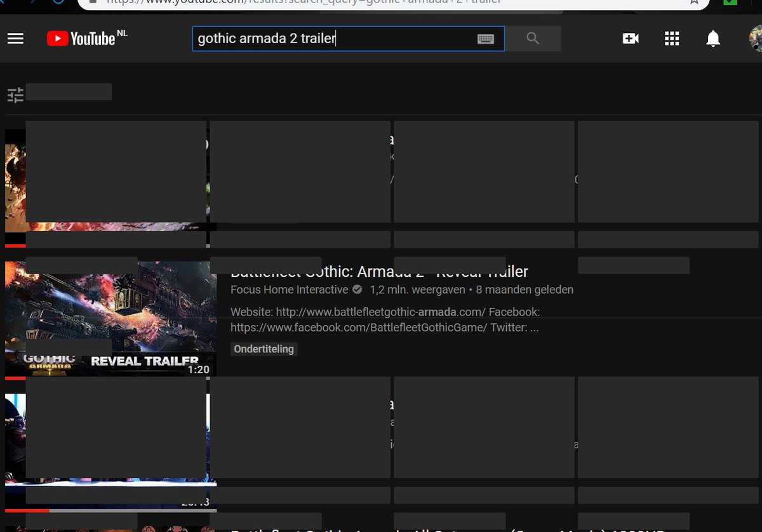The height and width of the screenshot is (532, 762).
Task: Open the on-screen keyboard icon in search box
Action: tap(486, 39)
